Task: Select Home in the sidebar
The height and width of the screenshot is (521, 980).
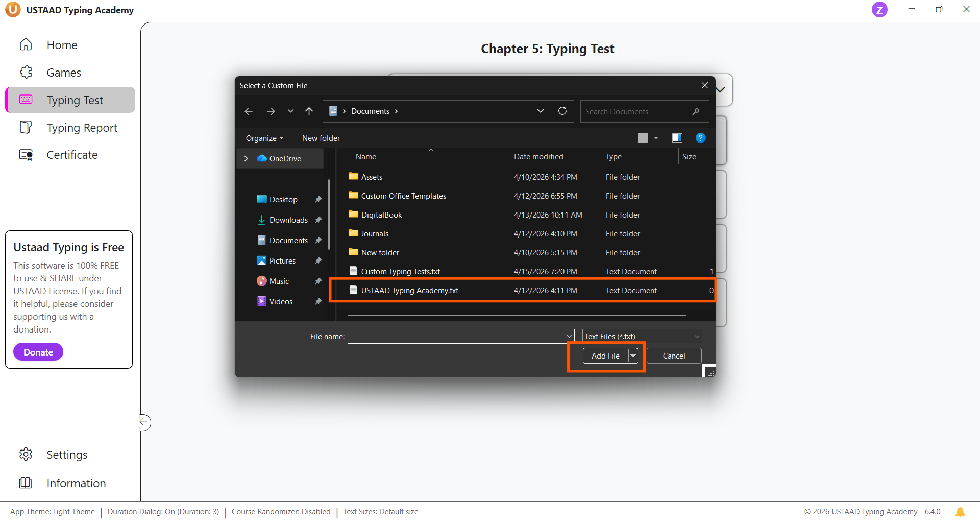Action: (x=62, y=45)
